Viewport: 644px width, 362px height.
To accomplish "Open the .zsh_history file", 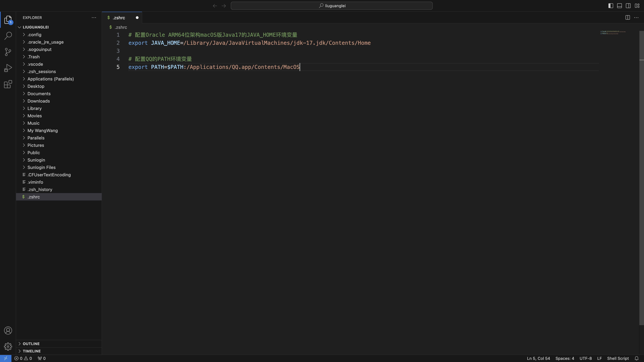I will point(59,189).
